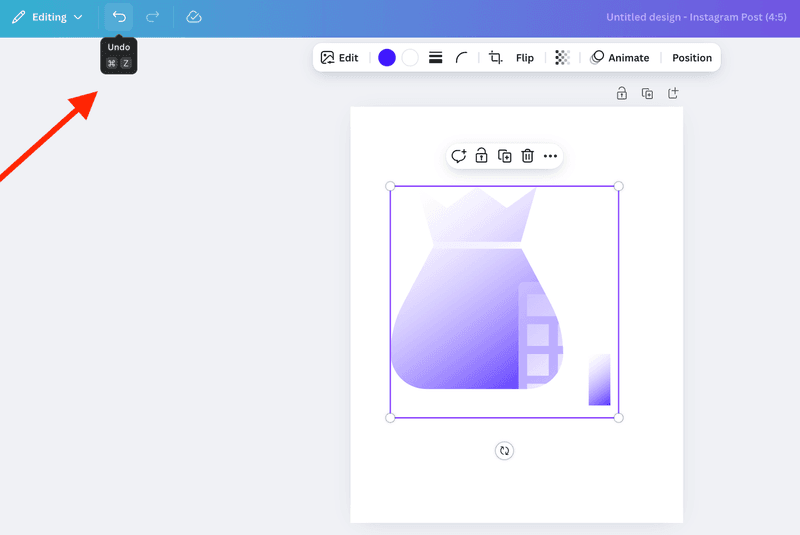This screenshot has width=800, height=535.
Task: Open the border style lines icon
Action: pyautogui.click(x=435, y=58)
